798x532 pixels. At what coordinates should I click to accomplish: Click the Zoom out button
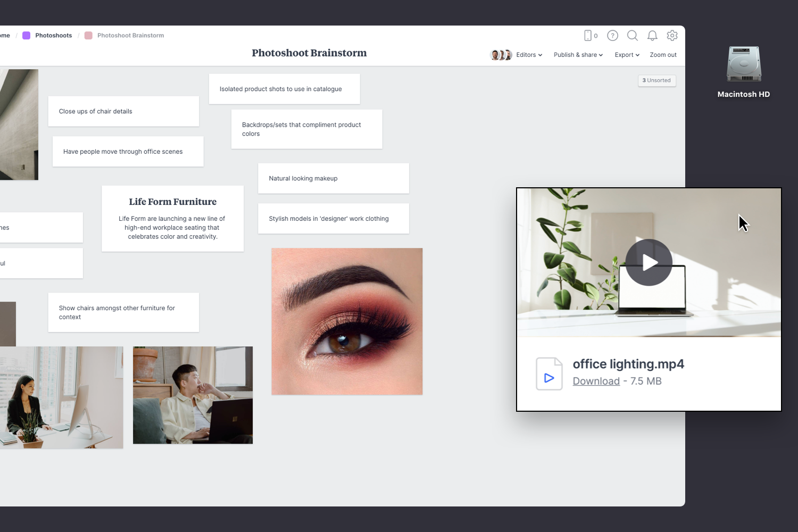pos(663,55)
